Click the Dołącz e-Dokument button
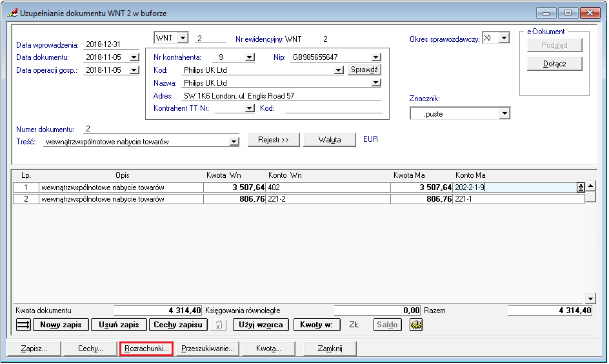This screenshot has height=364, width=609. click(x=555, y=64)
